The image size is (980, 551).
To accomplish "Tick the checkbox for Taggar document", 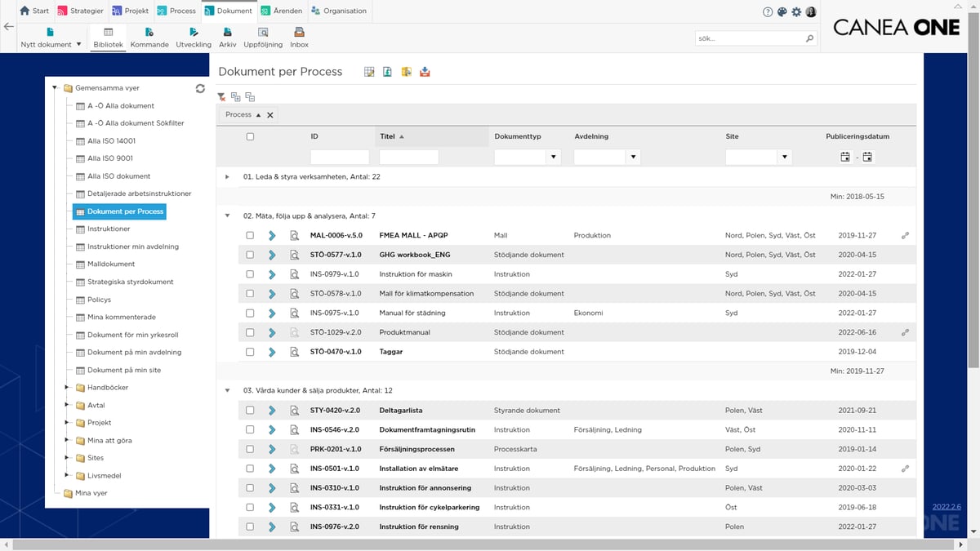I will pos(250,352).
